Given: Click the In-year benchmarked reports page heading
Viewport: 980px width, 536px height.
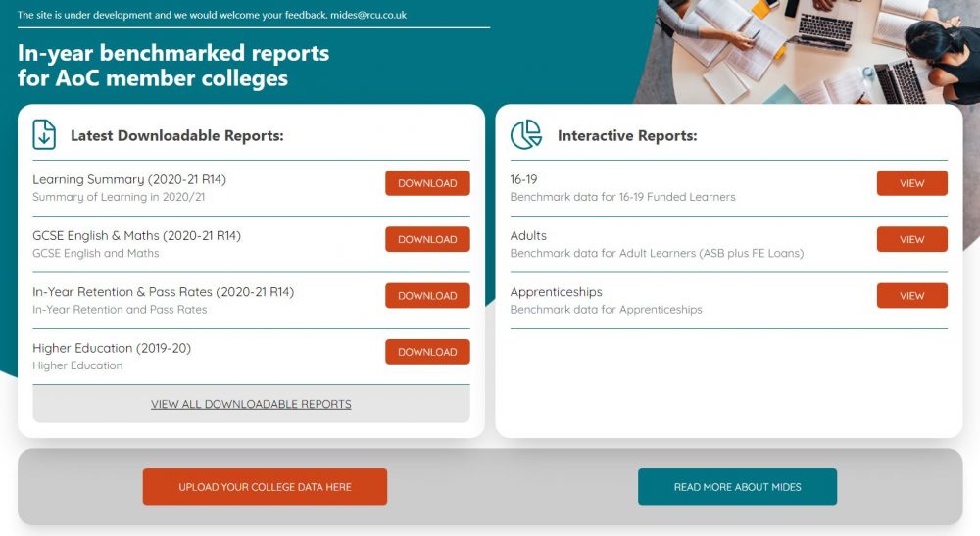Looking at the screenshot, I should pyautogui.click(x=173, y=65).
